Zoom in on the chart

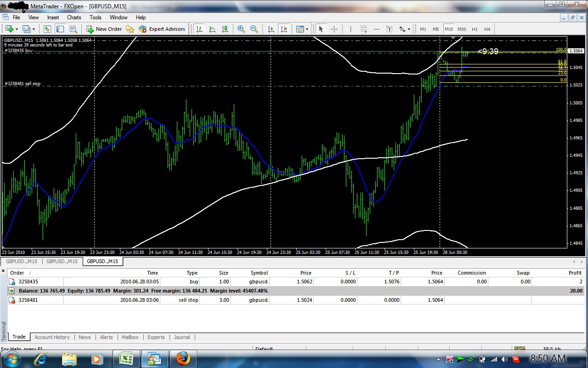pos(241,29)
